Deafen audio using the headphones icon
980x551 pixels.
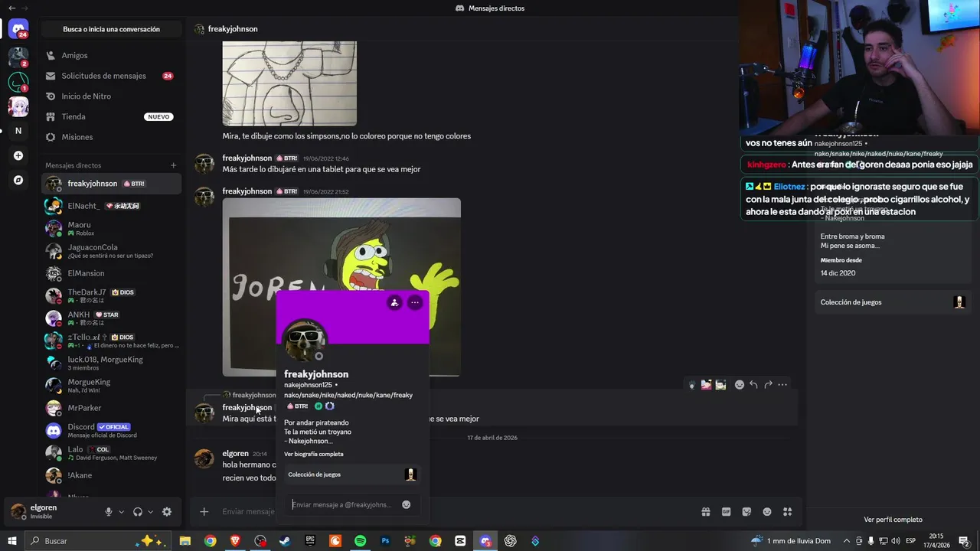click(x=138, y=512)
